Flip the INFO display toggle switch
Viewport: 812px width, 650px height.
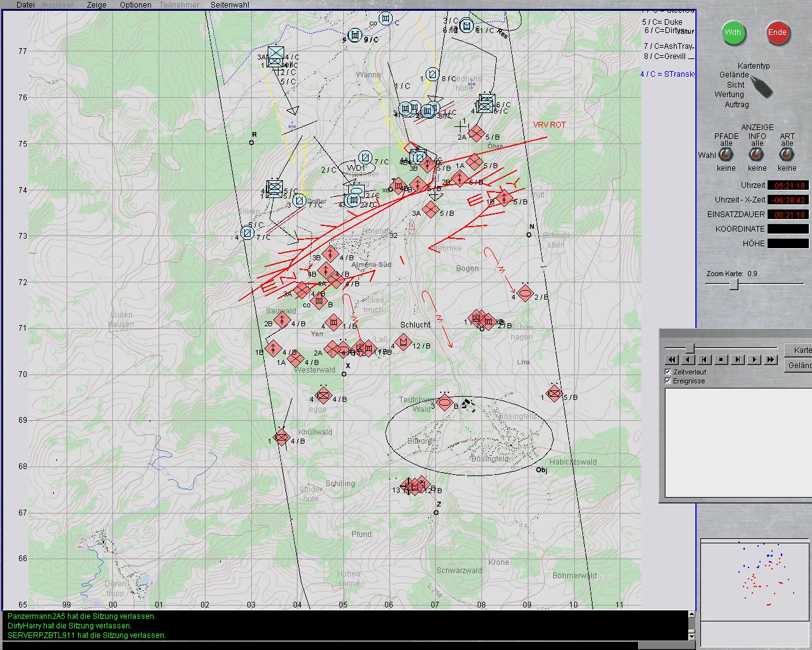click(757, 156)
